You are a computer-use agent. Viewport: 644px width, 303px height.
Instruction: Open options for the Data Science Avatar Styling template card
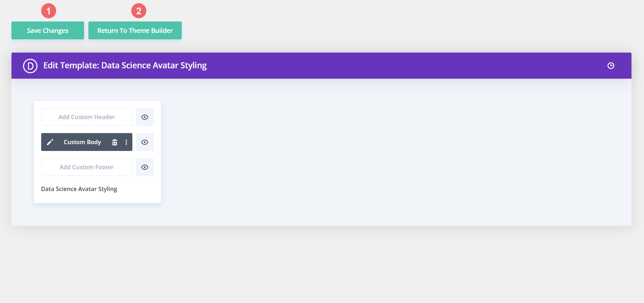click(x=126, y=142)
